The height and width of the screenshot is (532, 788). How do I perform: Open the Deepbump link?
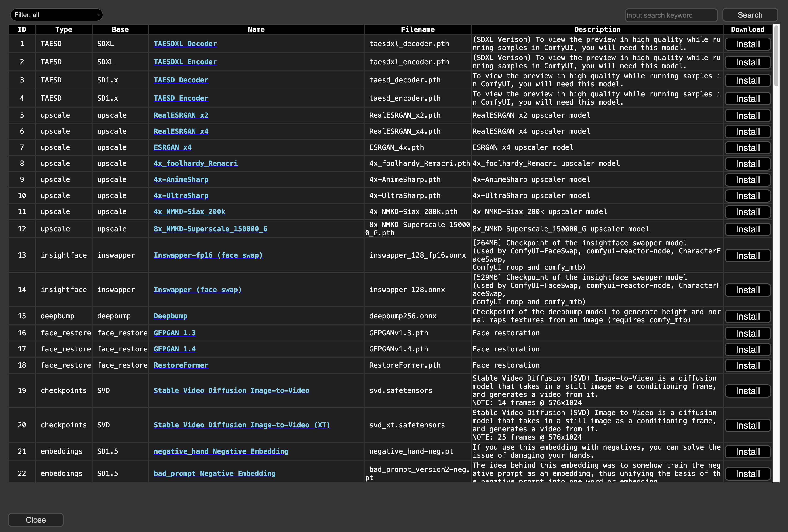(171, 316)
